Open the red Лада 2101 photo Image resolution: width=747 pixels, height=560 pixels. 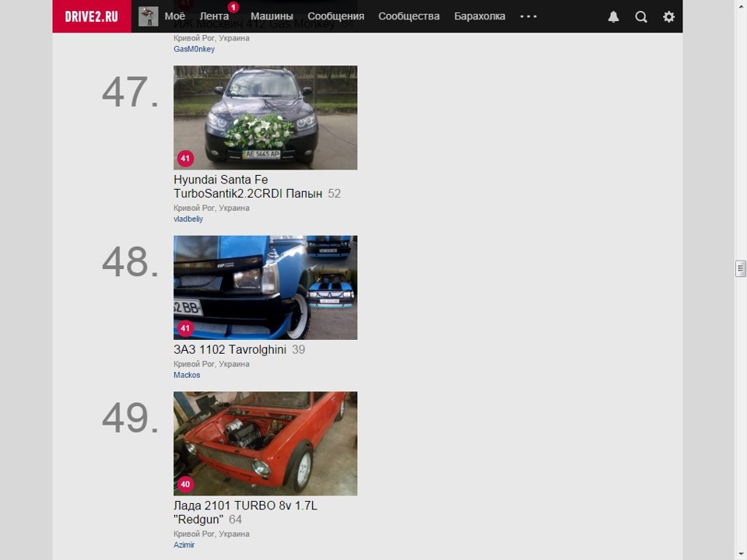[x=265, y=444]
